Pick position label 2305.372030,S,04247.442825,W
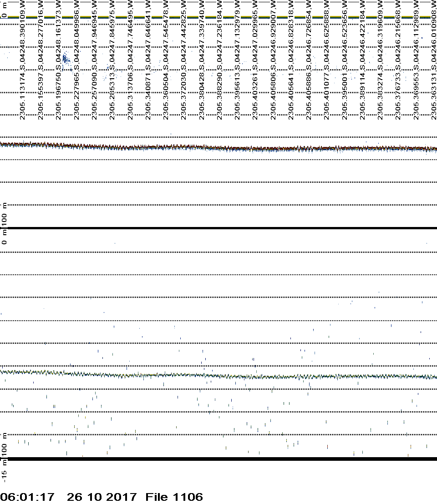Screen dimensions: 437x504 point(183,60)
